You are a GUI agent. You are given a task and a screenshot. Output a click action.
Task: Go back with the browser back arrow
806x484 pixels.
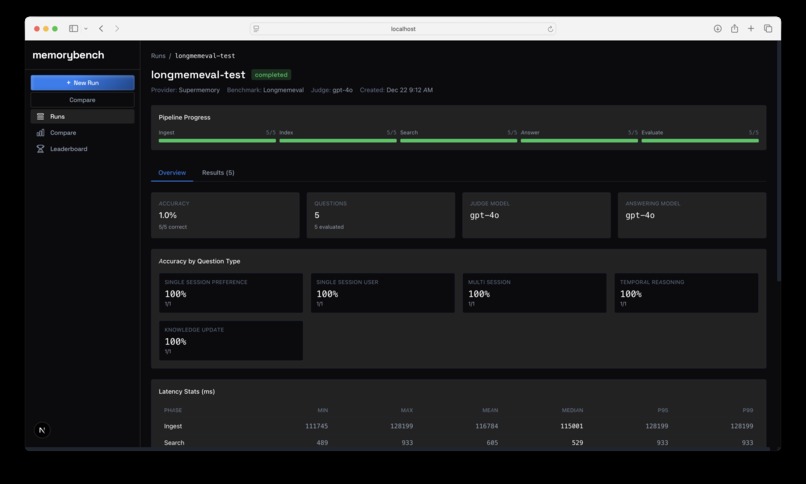coord(101,29)
